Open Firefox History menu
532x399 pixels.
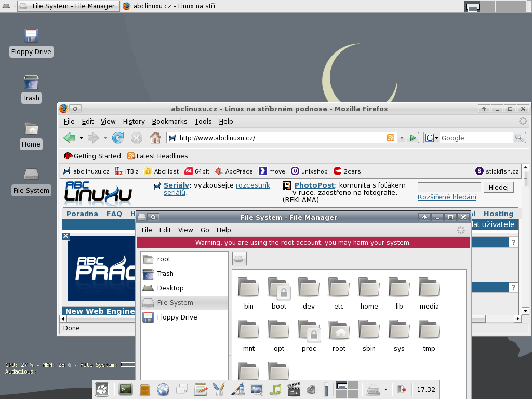[x=134, y=122]
